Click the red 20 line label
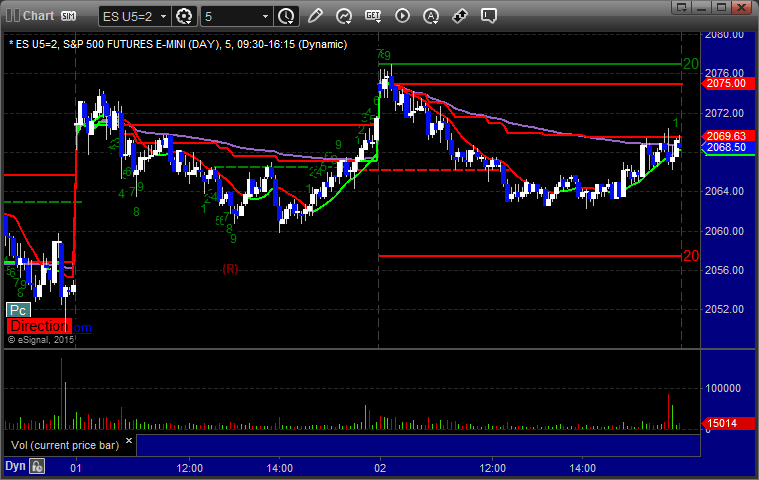Viewport: 759px width, 480px height. tap(691, 255)
